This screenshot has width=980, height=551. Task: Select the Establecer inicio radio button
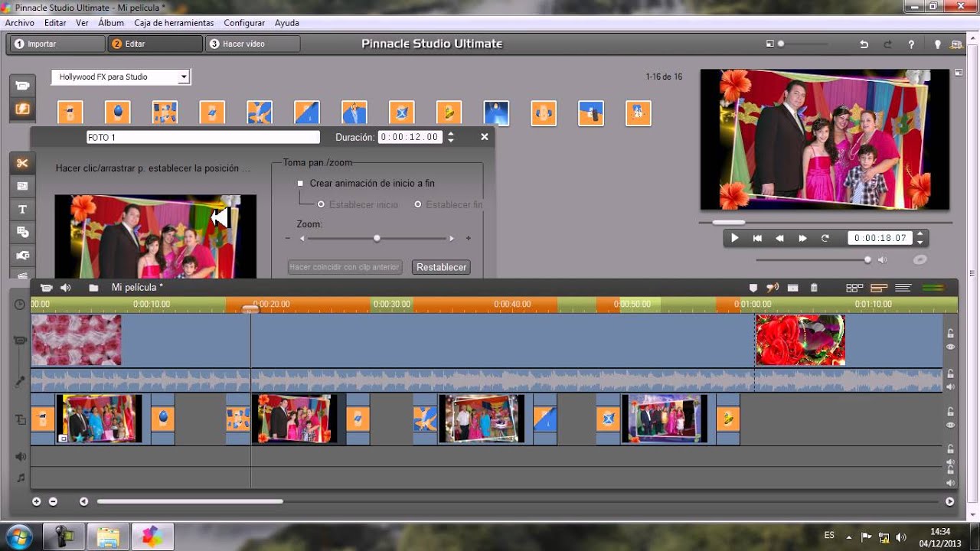[321, 204]
